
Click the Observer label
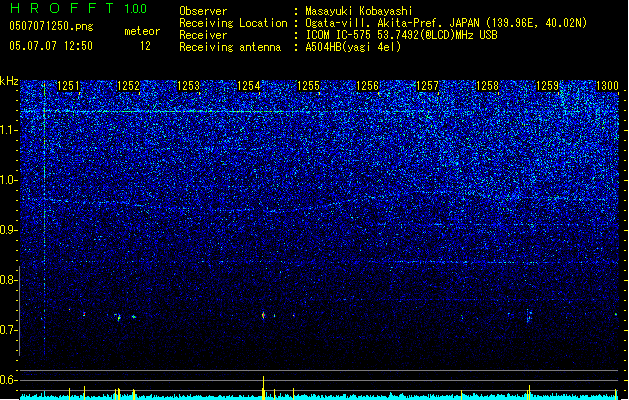(203, 11)
